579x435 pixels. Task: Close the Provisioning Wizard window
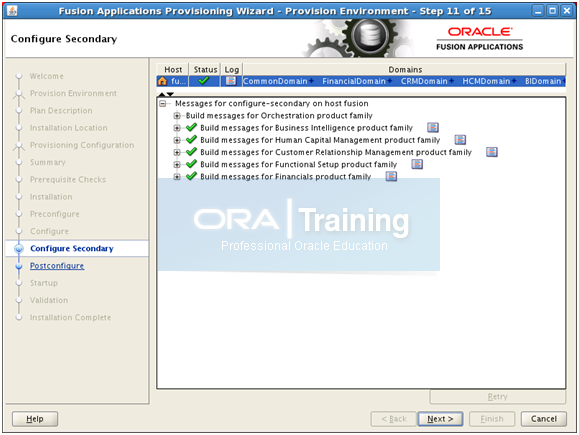point(566,11)
